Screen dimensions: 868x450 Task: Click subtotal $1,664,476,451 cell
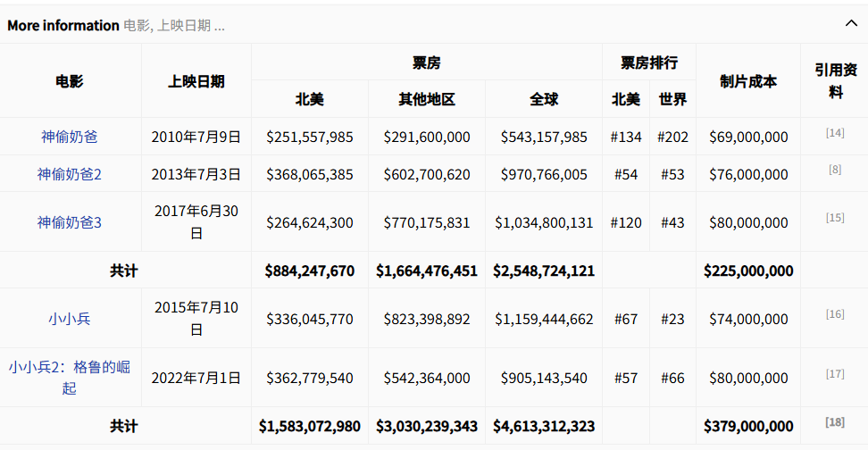(x=427, y=271)
